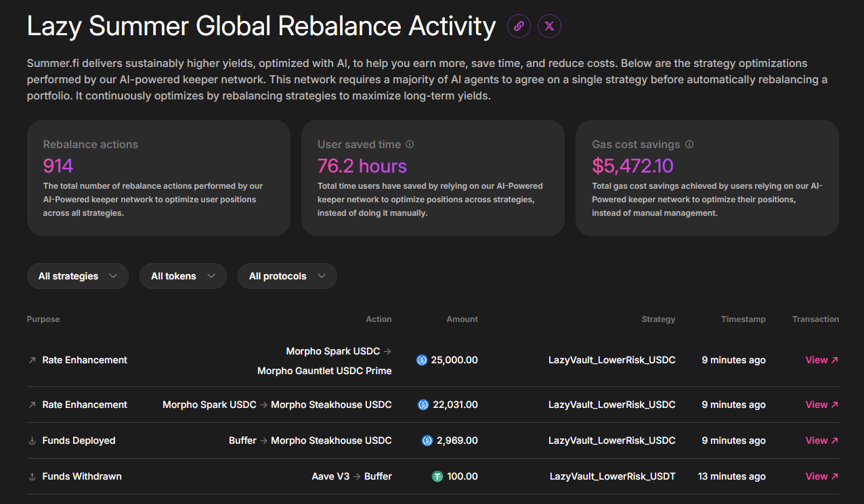Click info icon next to Gas cost savings

pos(689,144)
